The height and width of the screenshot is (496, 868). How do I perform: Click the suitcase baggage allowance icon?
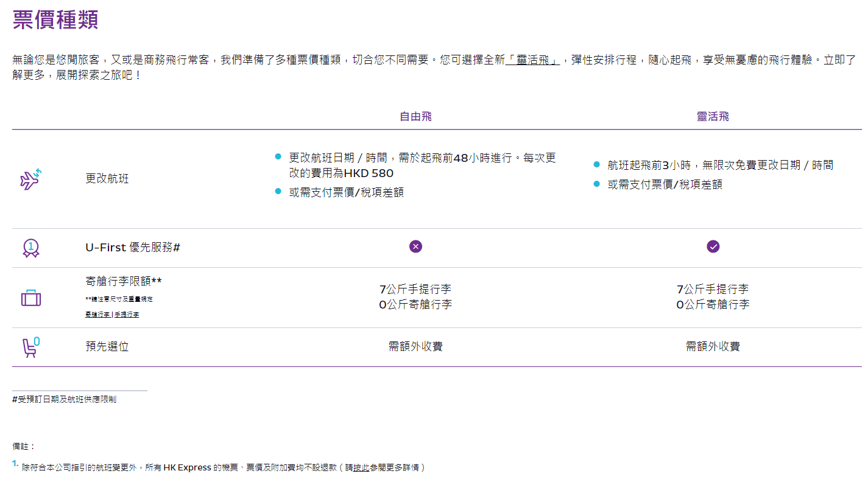coord(30,298)
